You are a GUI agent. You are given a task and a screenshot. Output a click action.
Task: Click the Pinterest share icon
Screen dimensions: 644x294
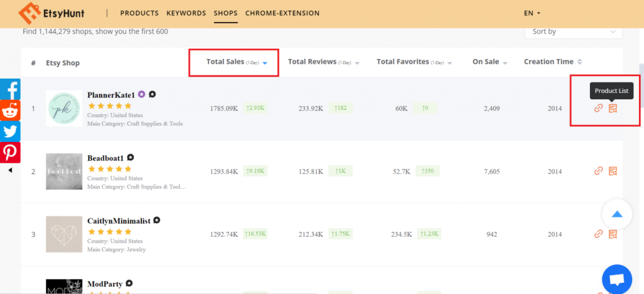pos(10,152)
